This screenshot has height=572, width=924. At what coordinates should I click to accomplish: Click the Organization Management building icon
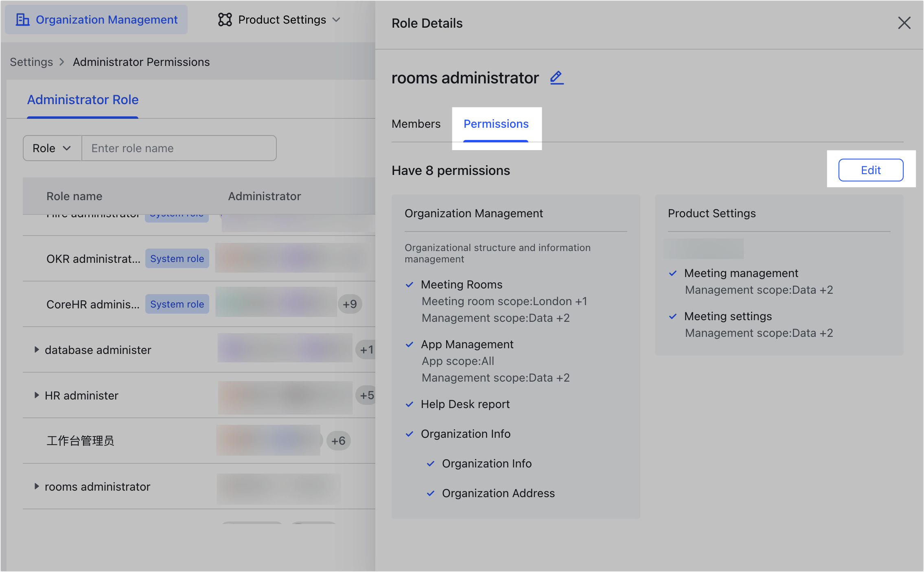click(22, 19)
